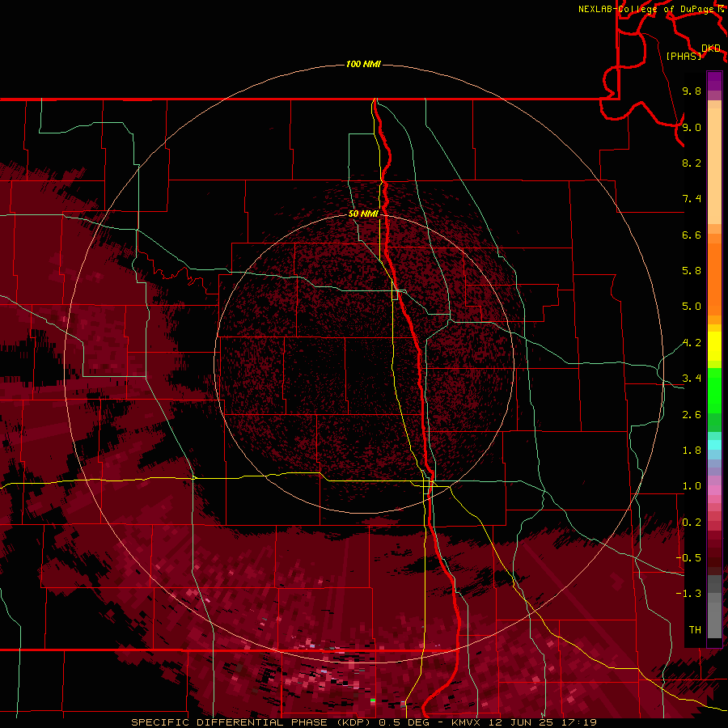Click the -0.5 scale value
Screen dimensions: 728x728
pyautogui.click(x=689, y=558)
